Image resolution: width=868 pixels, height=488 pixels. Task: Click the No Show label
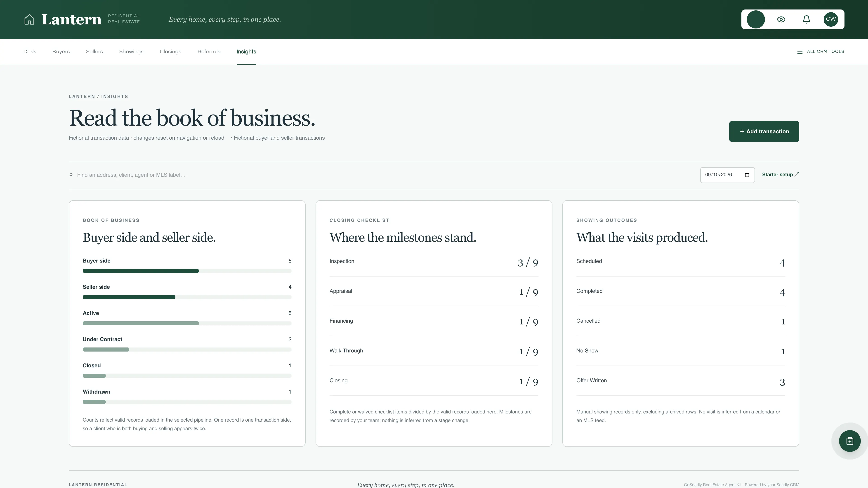[587, 351]
